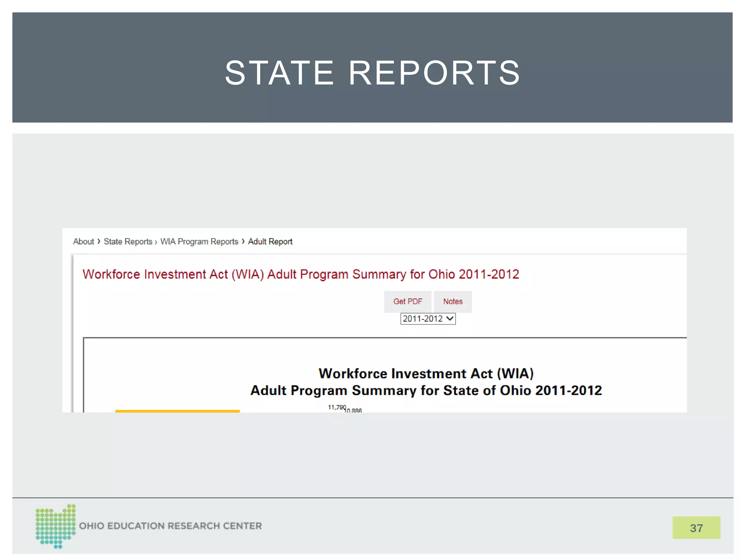Click the About breadcrumb link
747x560 pixels.
coord(84,241)
